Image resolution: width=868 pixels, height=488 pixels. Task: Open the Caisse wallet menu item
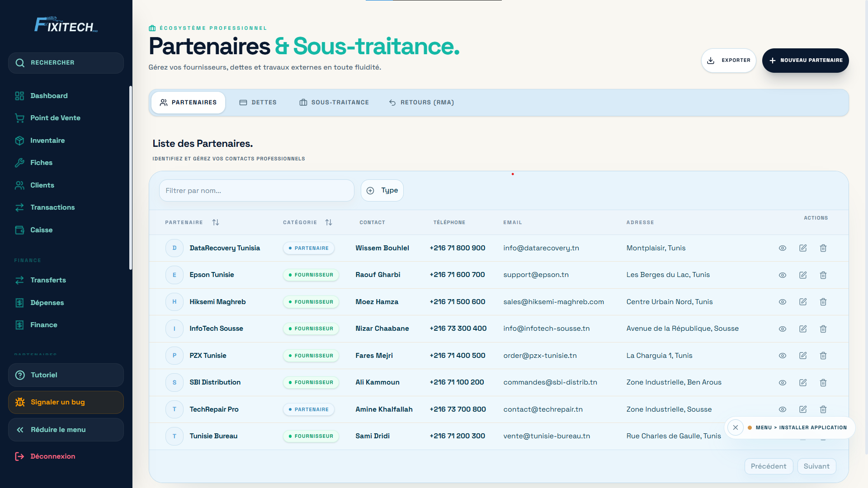click(x=41, y=230)
